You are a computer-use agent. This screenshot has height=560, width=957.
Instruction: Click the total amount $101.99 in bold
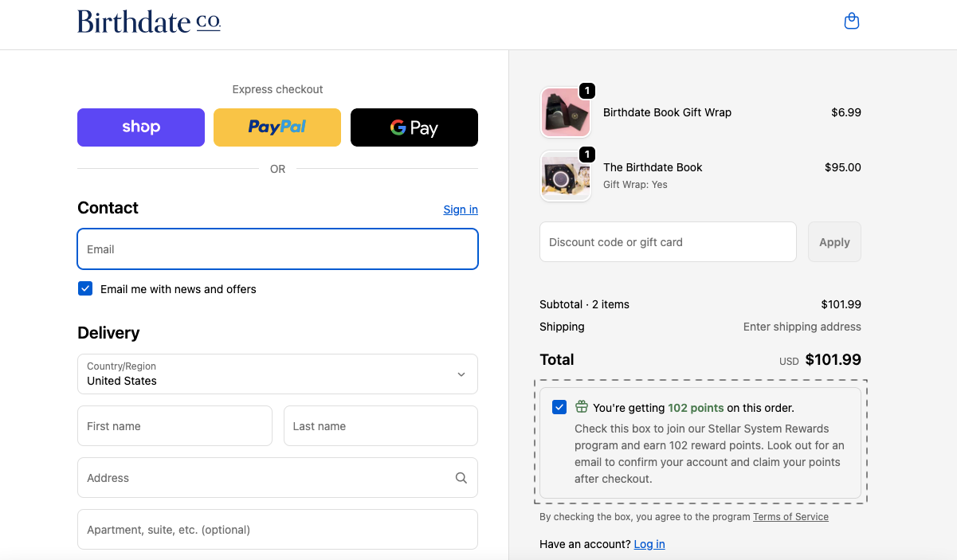pos(833,359)
